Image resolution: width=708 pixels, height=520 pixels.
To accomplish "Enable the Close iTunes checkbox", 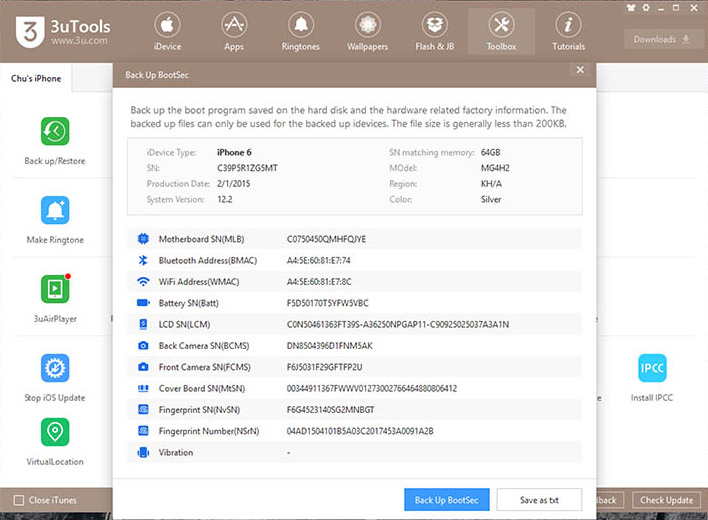I will click(x=19, y=500).
